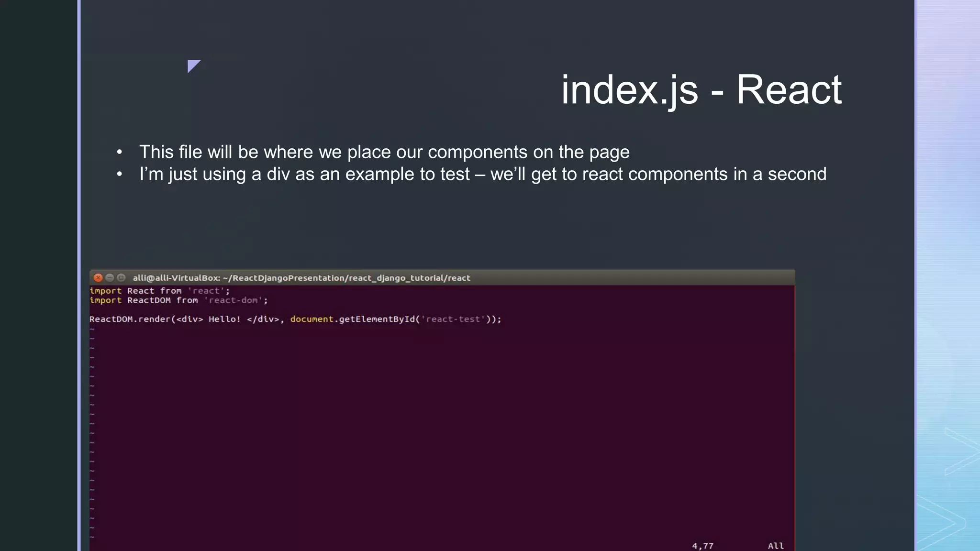Viewport: 980px width, 551px height.
Task: Click 'getElementById' in the render line
Action: click(x=377, y=319)
